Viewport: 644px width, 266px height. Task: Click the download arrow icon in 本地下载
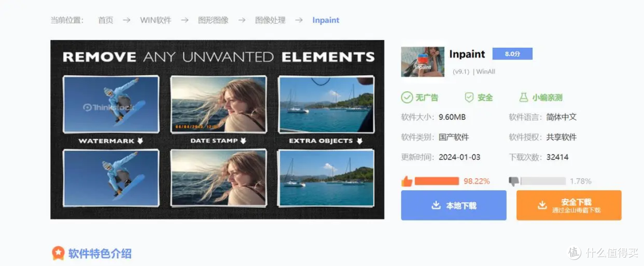click(436, 205)
